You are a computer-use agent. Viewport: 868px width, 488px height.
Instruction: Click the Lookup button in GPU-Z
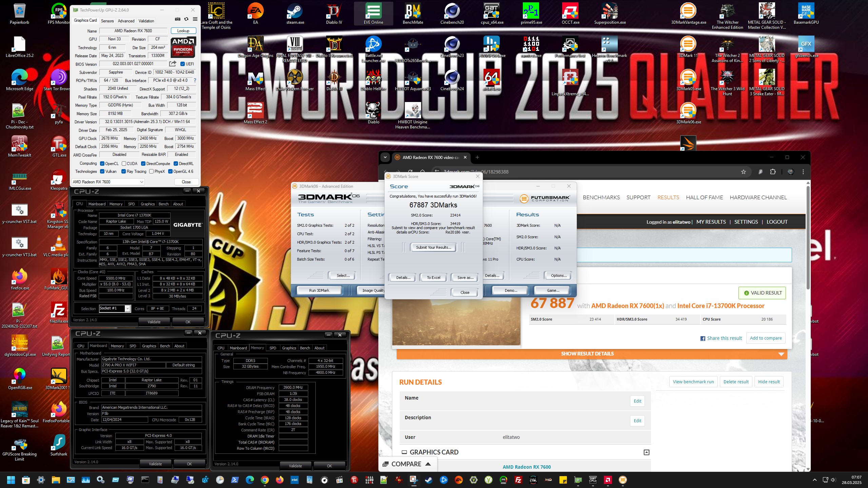[183, 31]
